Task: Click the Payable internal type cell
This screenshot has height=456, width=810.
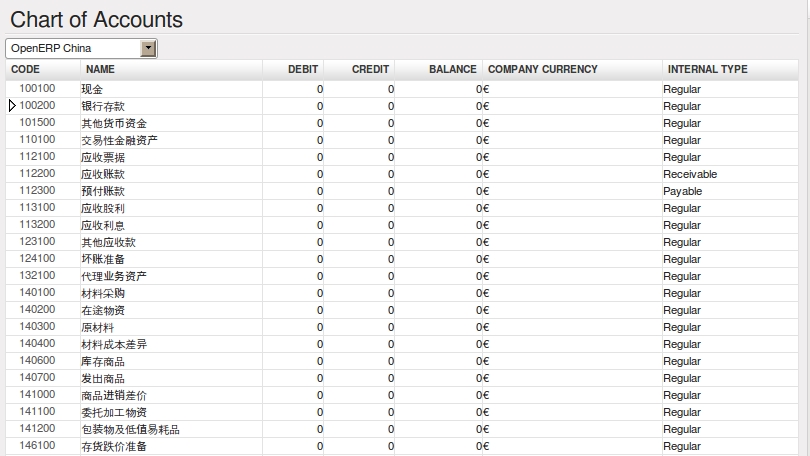Action: pos(683,191)
